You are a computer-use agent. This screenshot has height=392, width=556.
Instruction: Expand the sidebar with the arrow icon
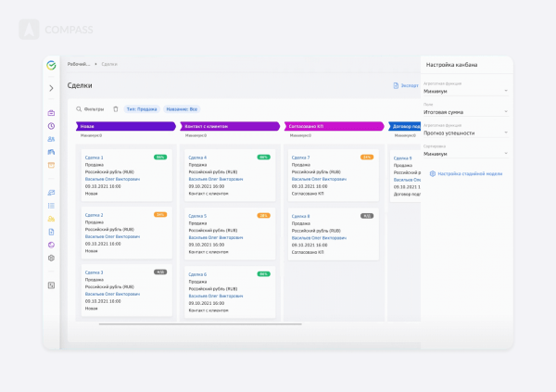51,88
